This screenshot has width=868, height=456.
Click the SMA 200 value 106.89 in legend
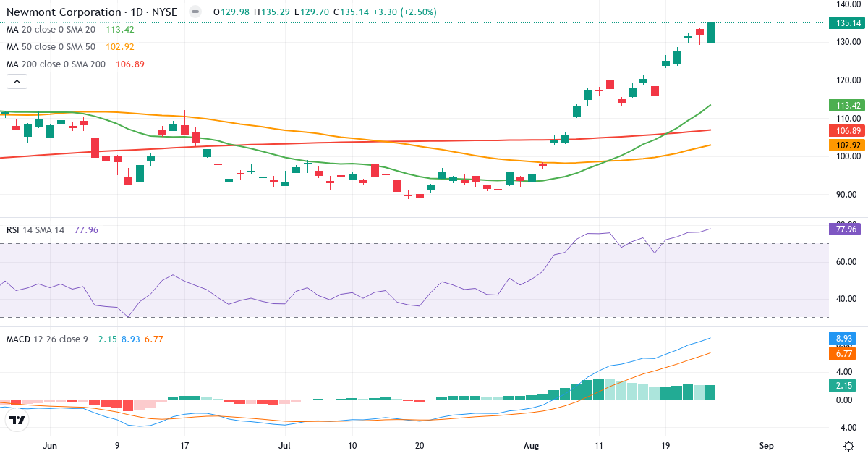(x=130, y=64)
